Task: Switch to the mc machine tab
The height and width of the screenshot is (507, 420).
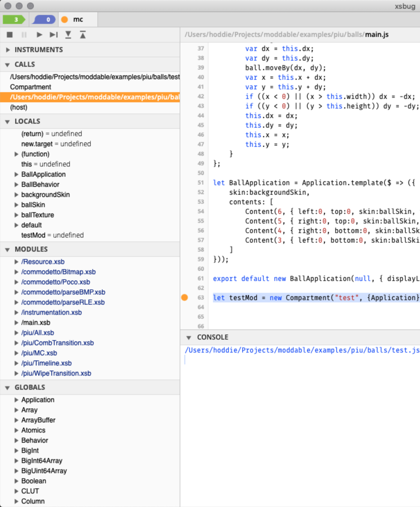Action: pos(78,19)
